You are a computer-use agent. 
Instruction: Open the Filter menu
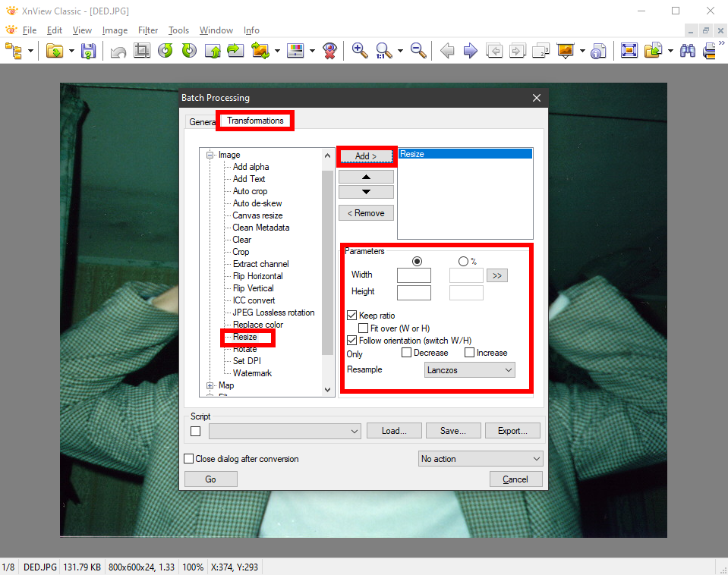click(x=148, y=30)
